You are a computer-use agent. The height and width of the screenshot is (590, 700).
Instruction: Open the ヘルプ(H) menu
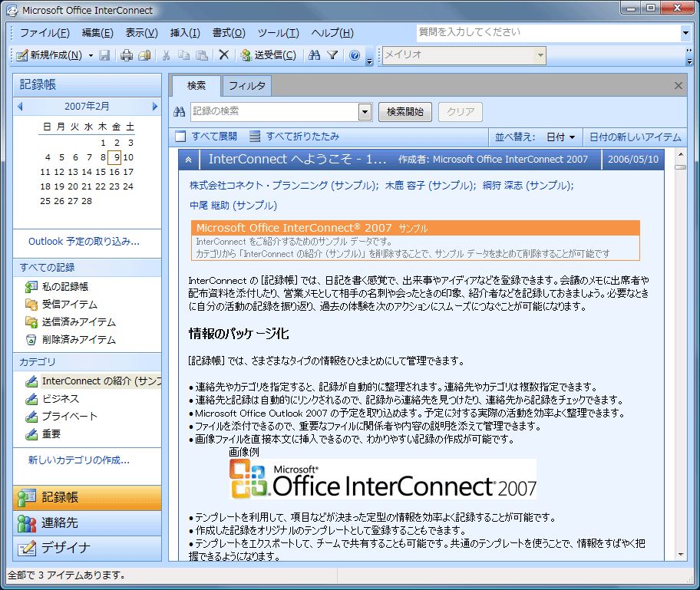tap(332, 33)
